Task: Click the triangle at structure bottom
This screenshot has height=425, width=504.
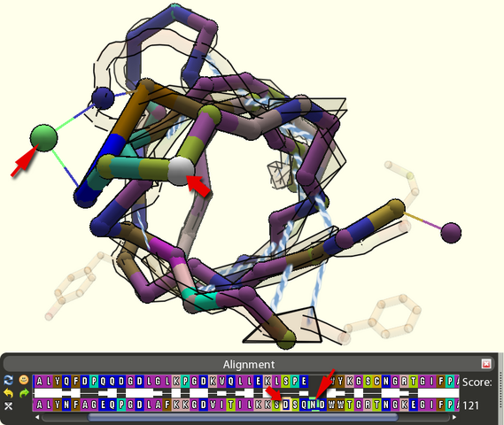Action: 283,325
